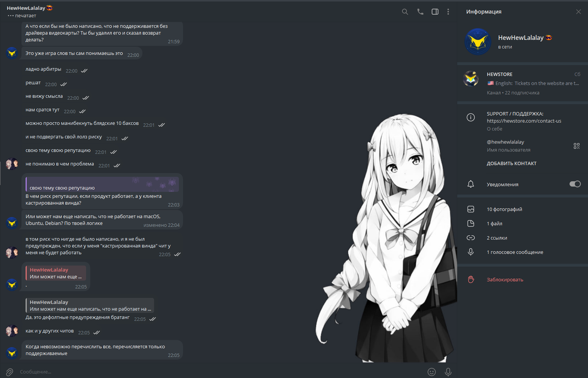
Task: Click avatar beside edited 'macOS, Ubuntu, Debian' message
Action: 12,223
